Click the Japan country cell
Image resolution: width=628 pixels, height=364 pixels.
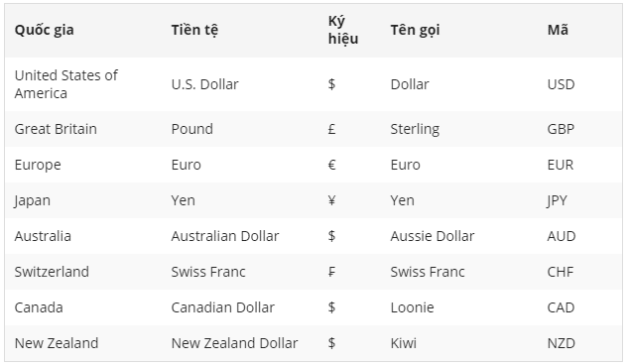(33, 200)
